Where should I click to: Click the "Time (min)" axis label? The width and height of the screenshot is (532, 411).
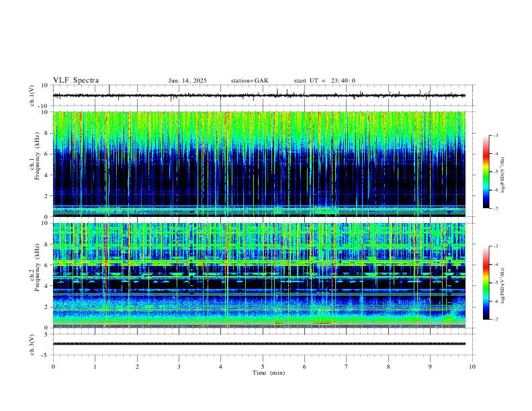[269, 373]
